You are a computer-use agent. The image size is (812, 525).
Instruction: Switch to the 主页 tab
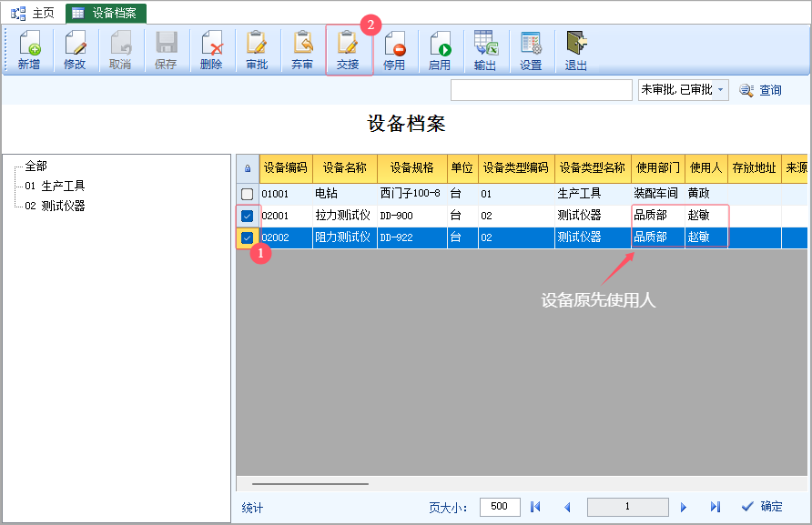(33, 14)
